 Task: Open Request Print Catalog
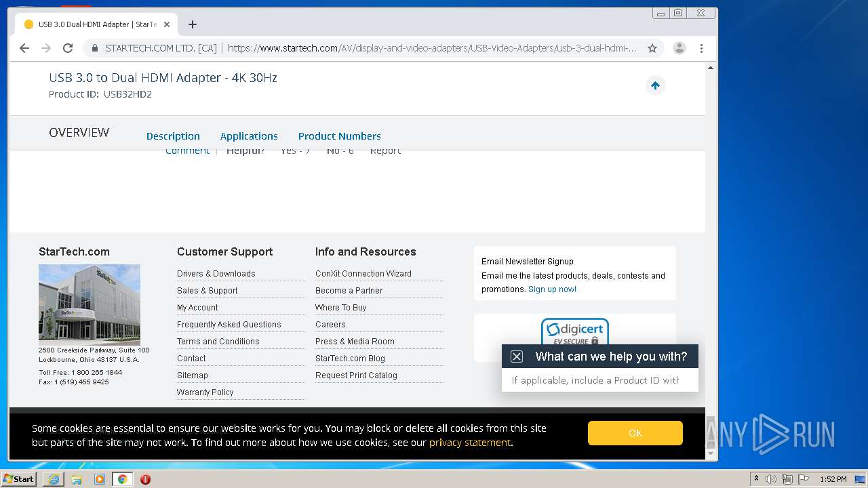click(x=356, y=375)
